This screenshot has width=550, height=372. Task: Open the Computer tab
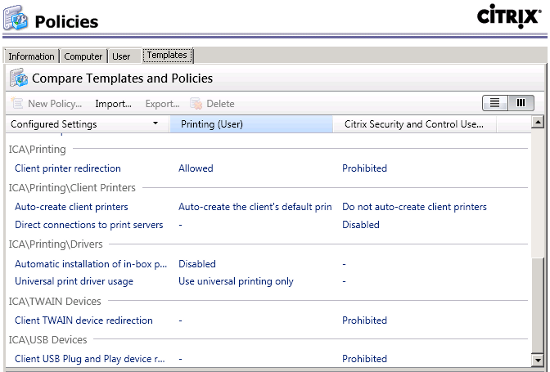pos(83,56)
